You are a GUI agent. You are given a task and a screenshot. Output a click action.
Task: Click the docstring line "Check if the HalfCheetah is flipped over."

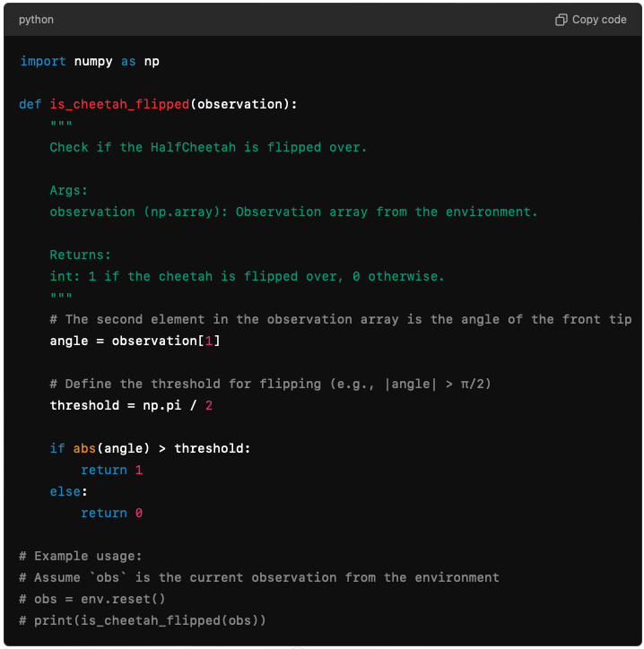click(208, 147)
